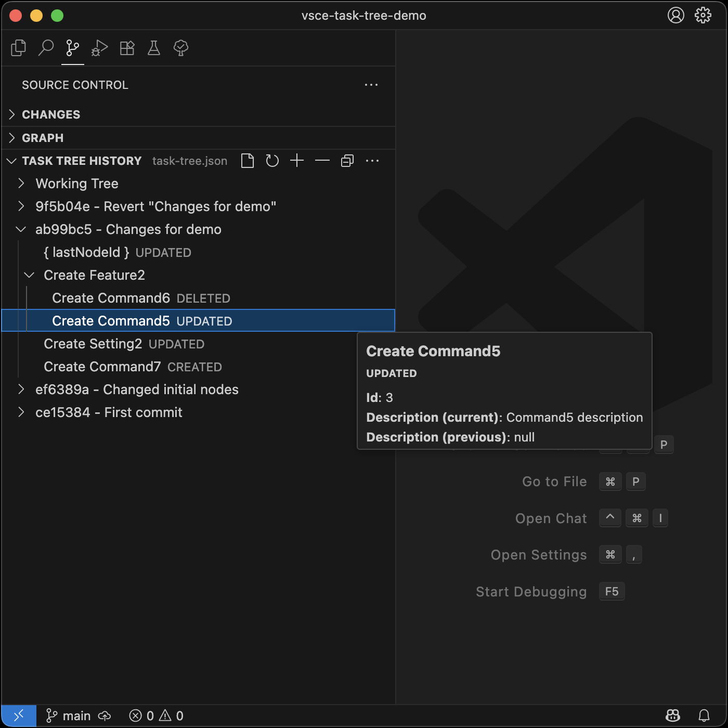Open the Extensions view
The height and width of the screenshot is (728, 728).
coord(126,48)
